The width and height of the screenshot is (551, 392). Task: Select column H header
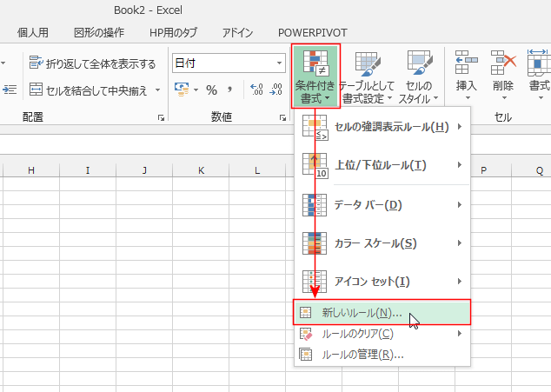[x=31, y=170]
